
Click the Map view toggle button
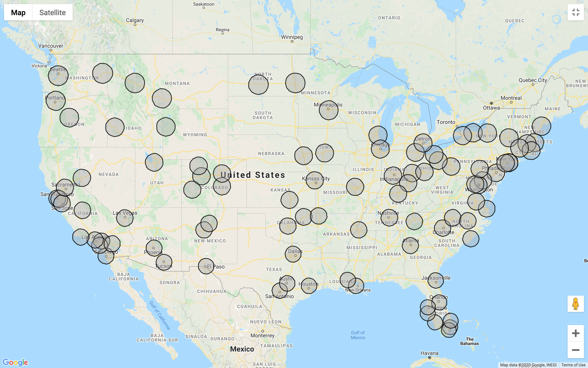point(18,12)
